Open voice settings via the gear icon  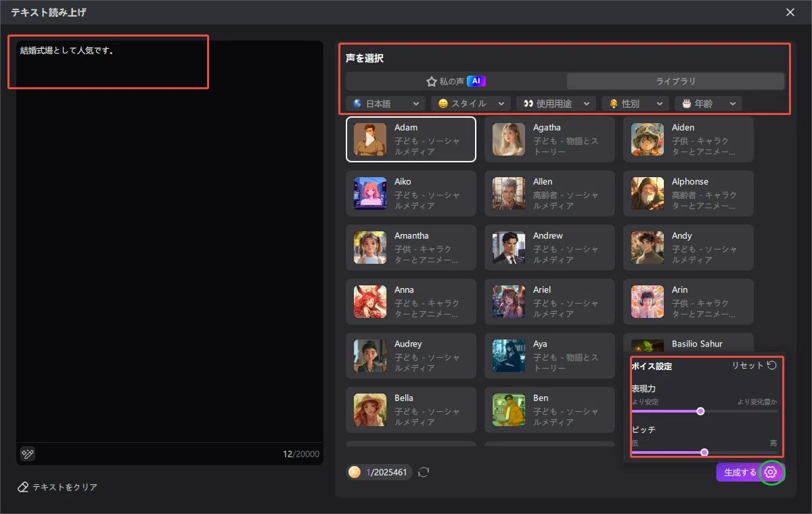tap(772, 472)
